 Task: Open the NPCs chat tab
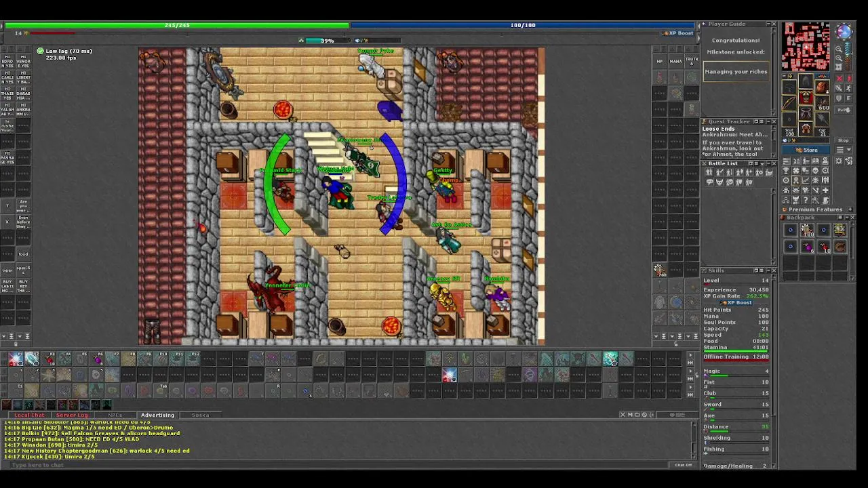(x=115, y=415)
